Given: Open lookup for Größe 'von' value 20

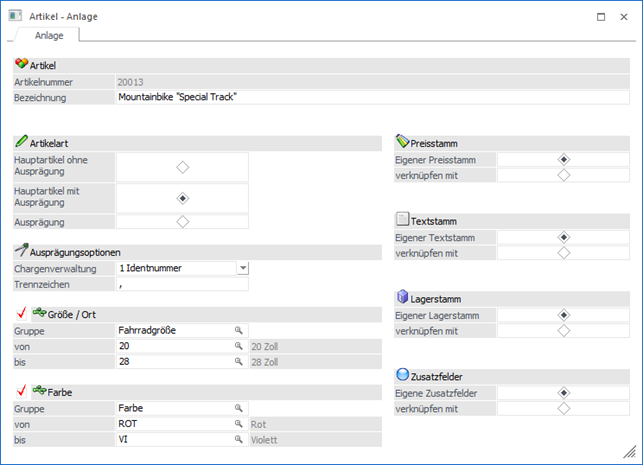Looking at the screenshot, I should tap(239, 345).
